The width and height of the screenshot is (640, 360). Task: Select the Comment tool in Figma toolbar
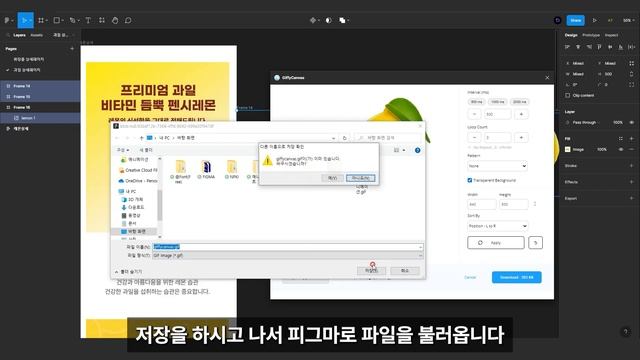click(x=128, y=20)
